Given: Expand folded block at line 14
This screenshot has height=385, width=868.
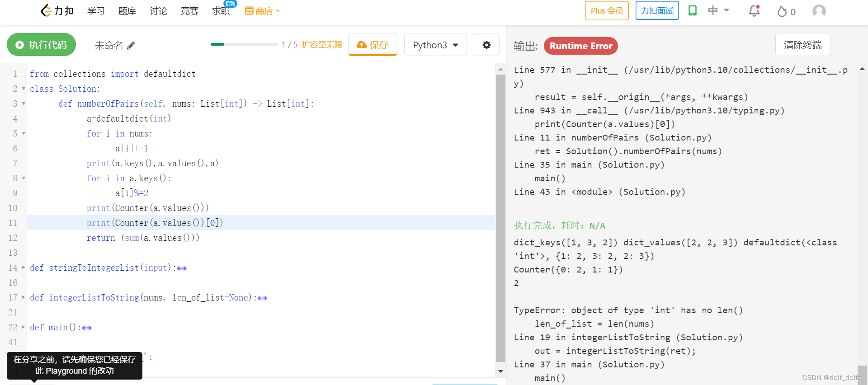Looking at the screenshot, I should click(x=24, y=268).
